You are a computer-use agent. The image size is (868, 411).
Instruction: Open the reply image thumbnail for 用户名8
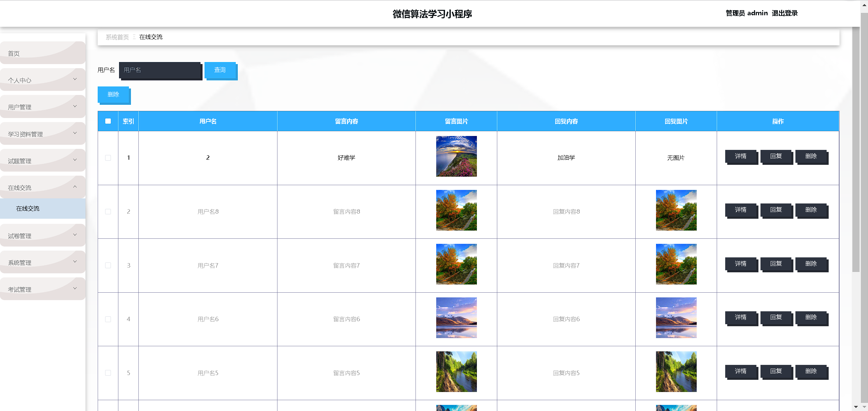pyautogui.click(x=676, y=210)
